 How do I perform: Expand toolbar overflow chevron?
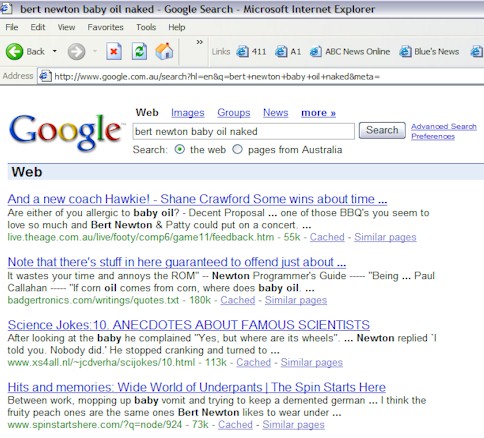click(199, 42)
